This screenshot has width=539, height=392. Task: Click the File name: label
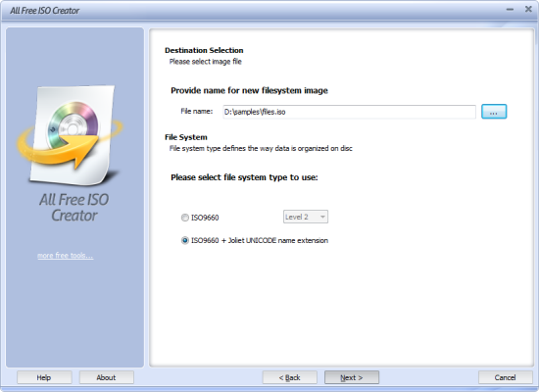197,111
